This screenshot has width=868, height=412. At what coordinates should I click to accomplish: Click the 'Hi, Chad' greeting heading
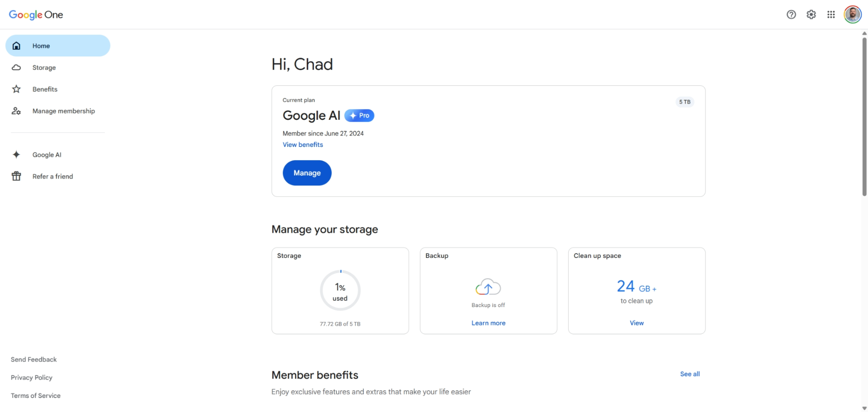pos(302,64)
